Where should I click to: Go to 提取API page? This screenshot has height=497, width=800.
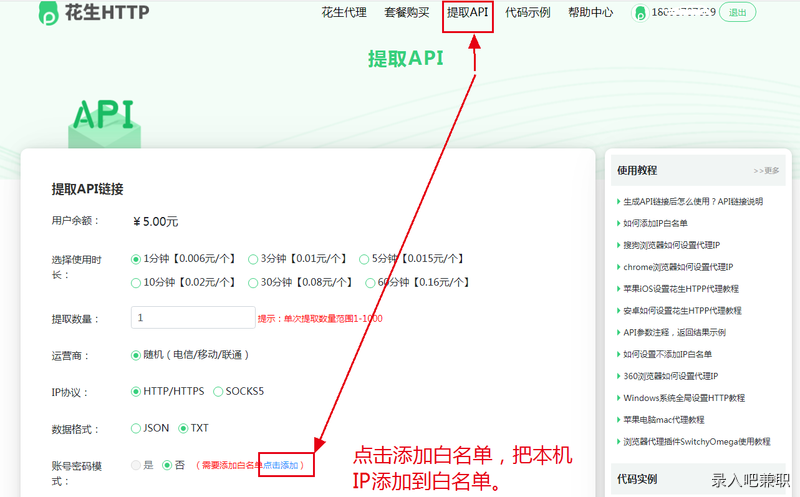(x=467, y=12)
